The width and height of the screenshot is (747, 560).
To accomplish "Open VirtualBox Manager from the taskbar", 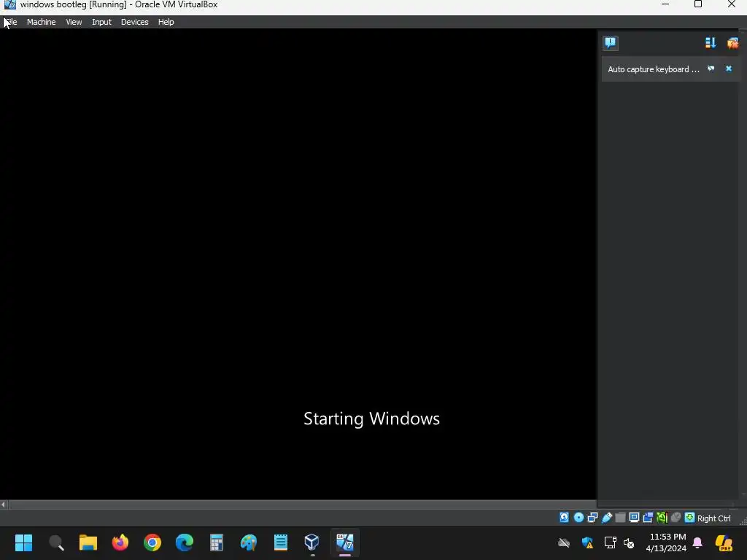I will 312,542.
